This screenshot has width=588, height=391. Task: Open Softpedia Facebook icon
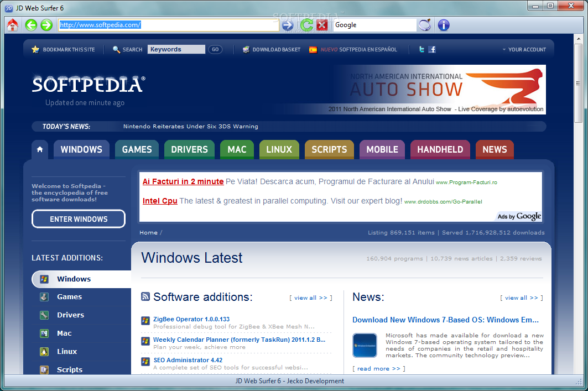pyautogui.click(x=432, y=49)
